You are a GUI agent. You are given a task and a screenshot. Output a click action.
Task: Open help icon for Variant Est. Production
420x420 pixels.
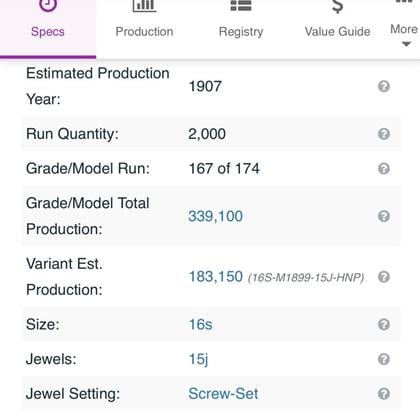pos(384,277)
